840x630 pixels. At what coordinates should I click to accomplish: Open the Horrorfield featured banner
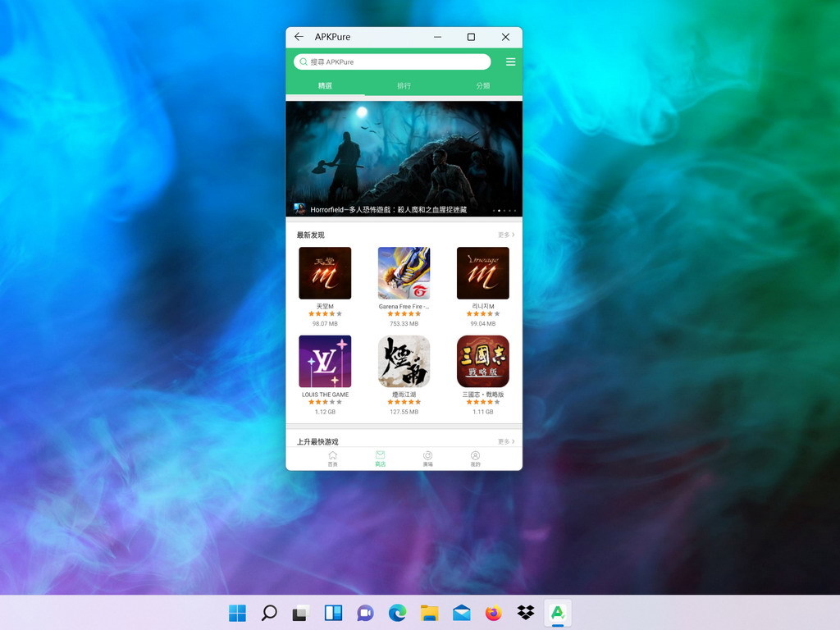(x=404, y=158)
